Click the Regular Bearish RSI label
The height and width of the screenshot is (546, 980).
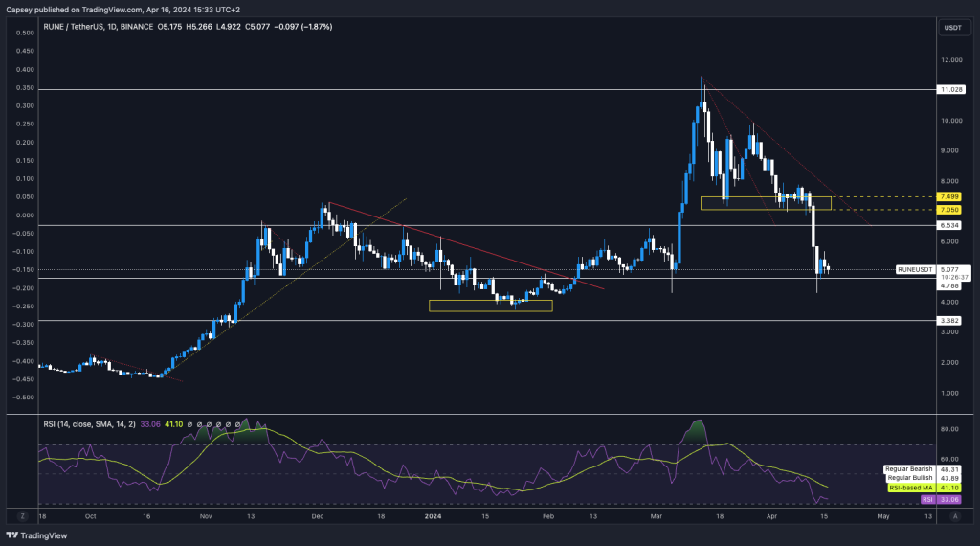(x=907, y=469)
